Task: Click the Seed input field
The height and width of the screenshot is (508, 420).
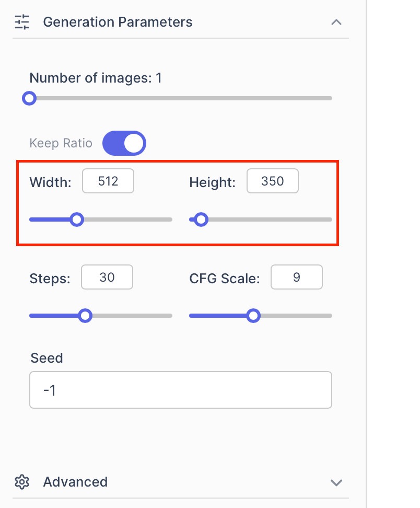Action: pyautogui.click(x=181, y=390)
